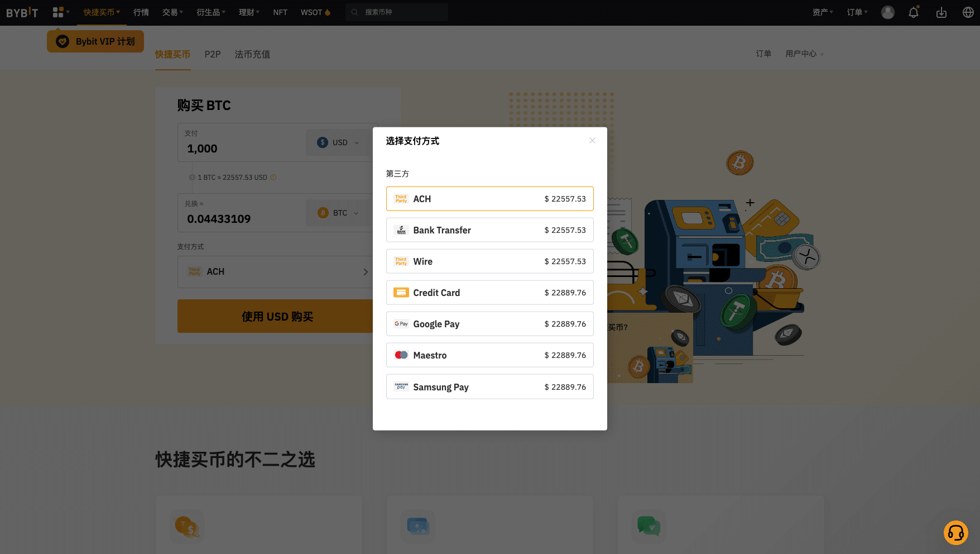The height and width of the screenshot is (554, 980).
Task: Click the 1 BTC ≈ 22557.53 USD text
Action: click(232, 178)
